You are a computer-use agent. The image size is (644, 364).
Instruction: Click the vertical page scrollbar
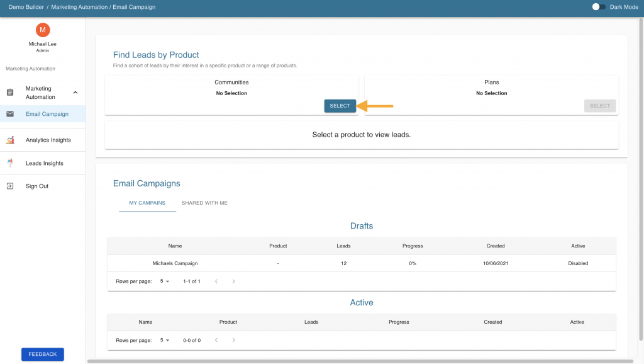pos(641,180)
